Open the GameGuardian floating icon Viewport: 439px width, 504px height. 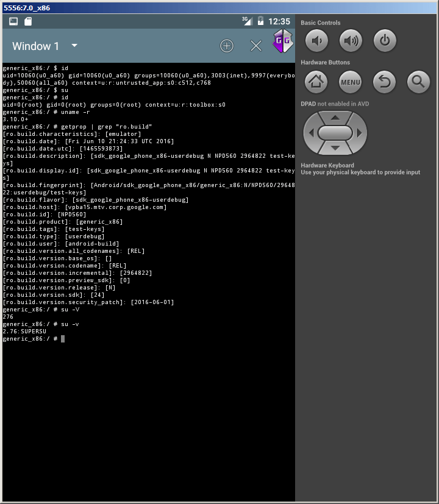(283, 41)
